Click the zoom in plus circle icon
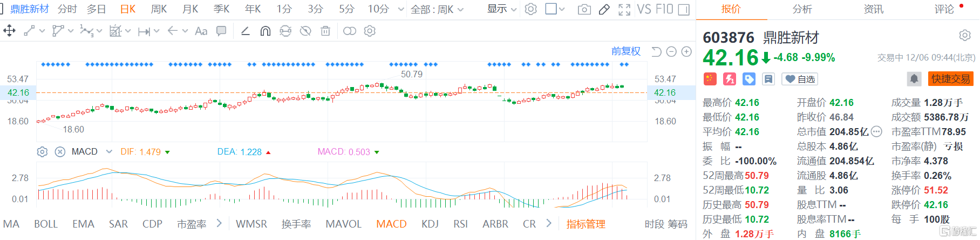 pyautogui.click(x=686, y=51)
